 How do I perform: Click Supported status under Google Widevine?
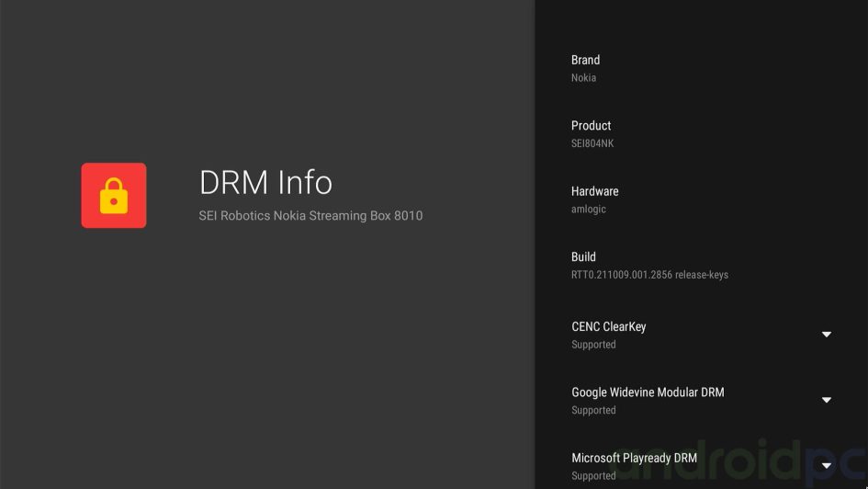click(x=593, y=411)
